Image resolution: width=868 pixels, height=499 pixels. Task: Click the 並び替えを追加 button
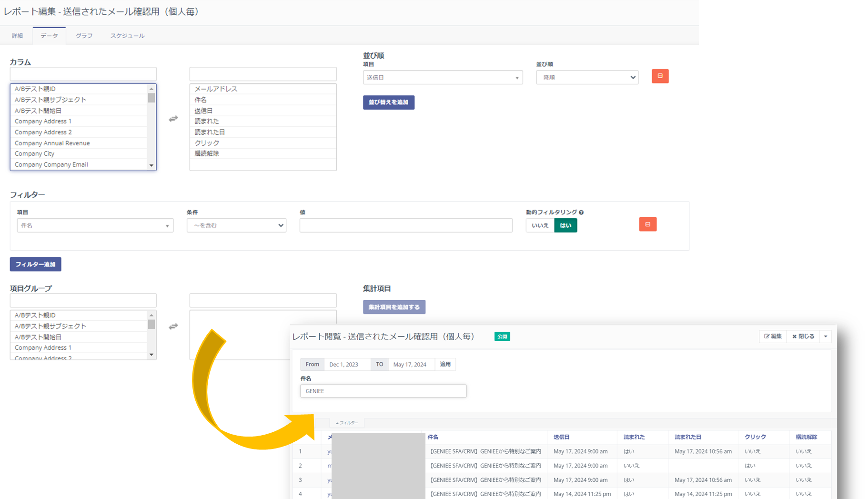[388, 102]
